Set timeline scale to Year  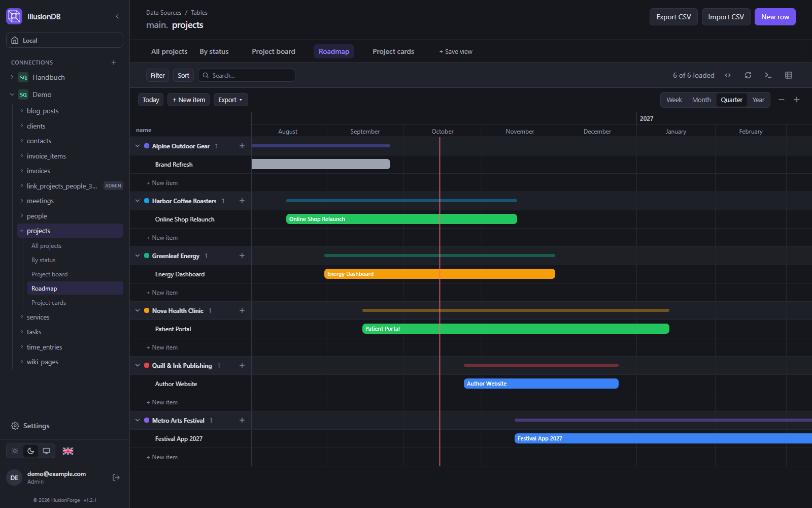pos(758,100)
